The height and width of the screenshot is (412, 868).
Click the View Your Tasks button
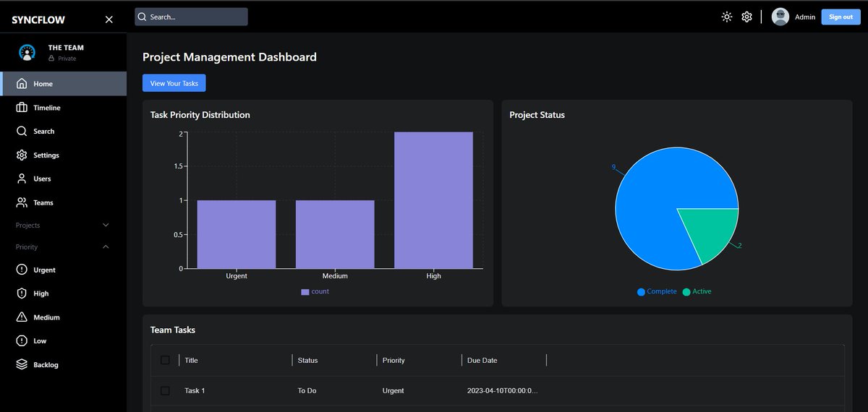(174, 83)
